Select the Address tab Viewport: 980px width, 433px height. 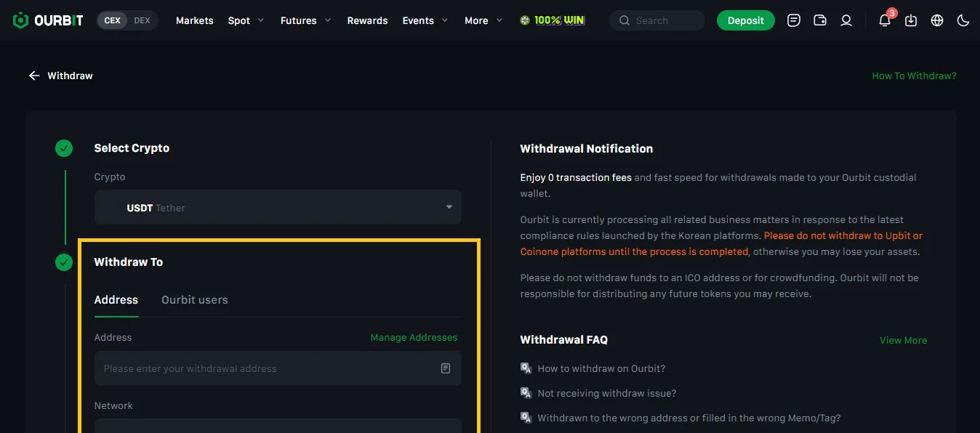[x=116, y=300]
